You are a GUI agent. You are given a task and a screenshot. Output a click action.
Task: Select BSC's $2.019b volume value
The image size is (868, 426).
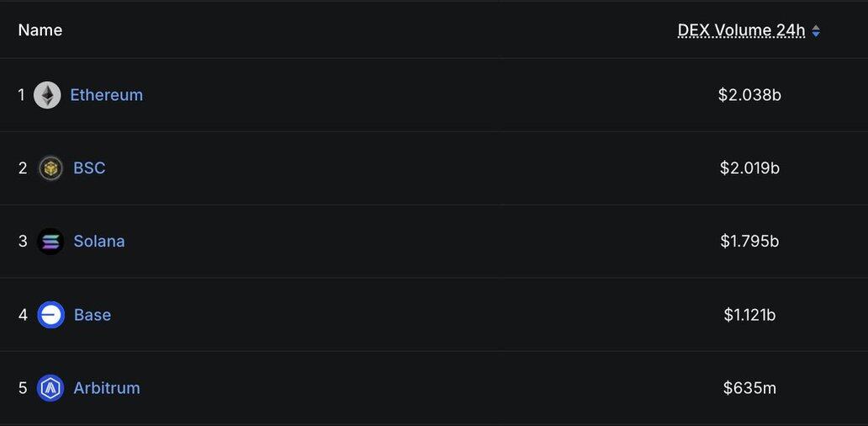pos(749,168)
